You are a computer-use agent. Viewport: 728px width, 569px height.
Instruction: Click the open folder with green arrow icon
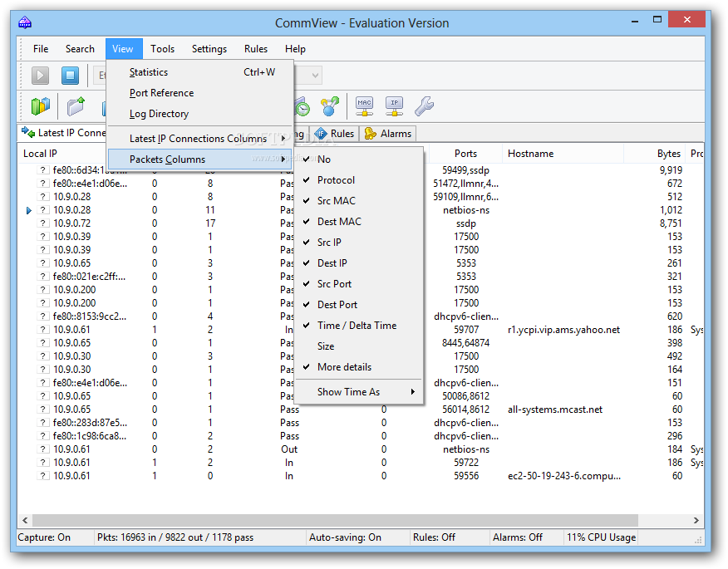click(76, 106)
